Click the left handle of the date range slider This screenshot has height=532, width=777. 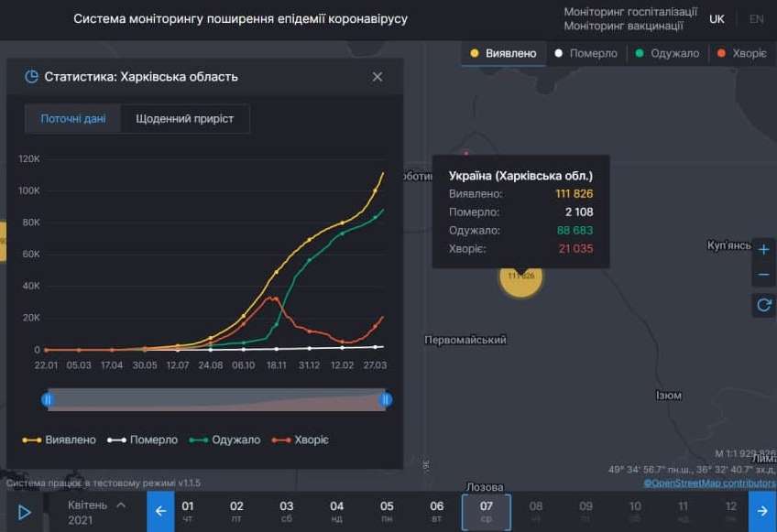pyautogui.click(x=47, y=400)
